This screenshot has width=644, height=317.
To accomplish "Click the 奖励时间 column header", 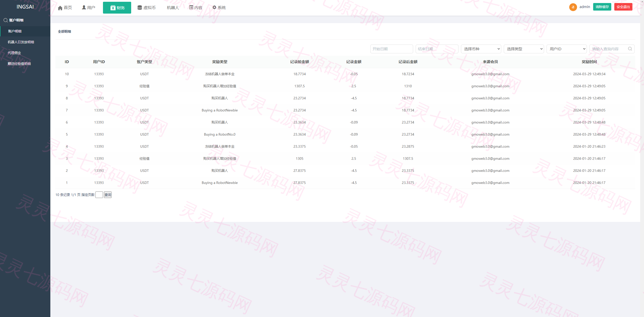I will tap(589, 62).
